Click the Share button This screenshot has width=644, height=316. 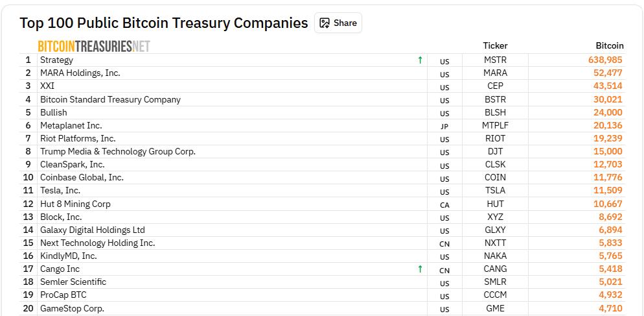(x=338, y=23)
